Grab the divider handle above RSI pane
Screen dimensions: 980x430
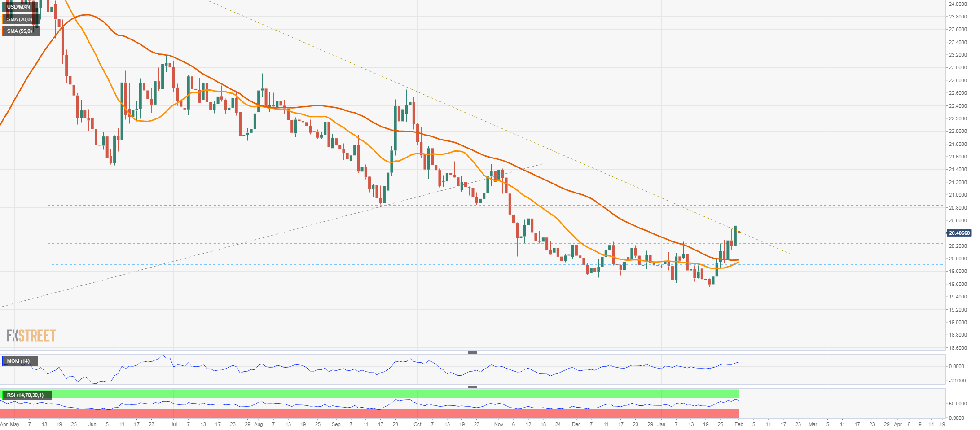point(472,386)
